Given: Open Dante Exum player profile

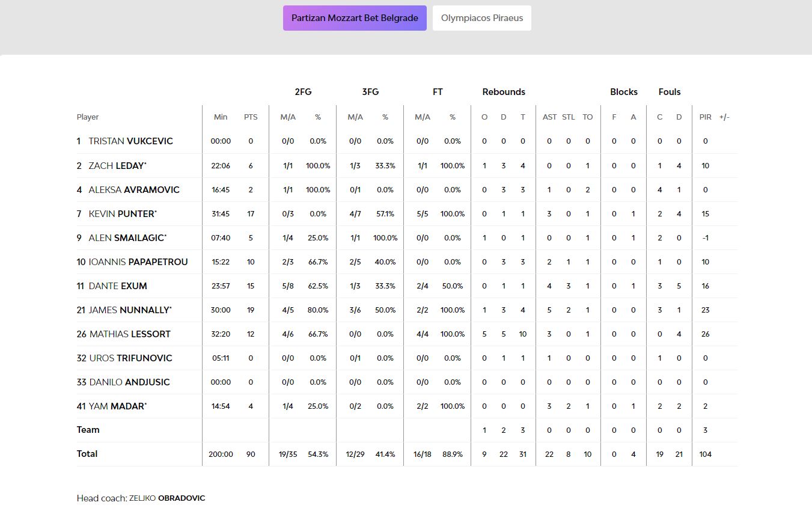Looking at the screenshot, I should click(x=118, y=286).
